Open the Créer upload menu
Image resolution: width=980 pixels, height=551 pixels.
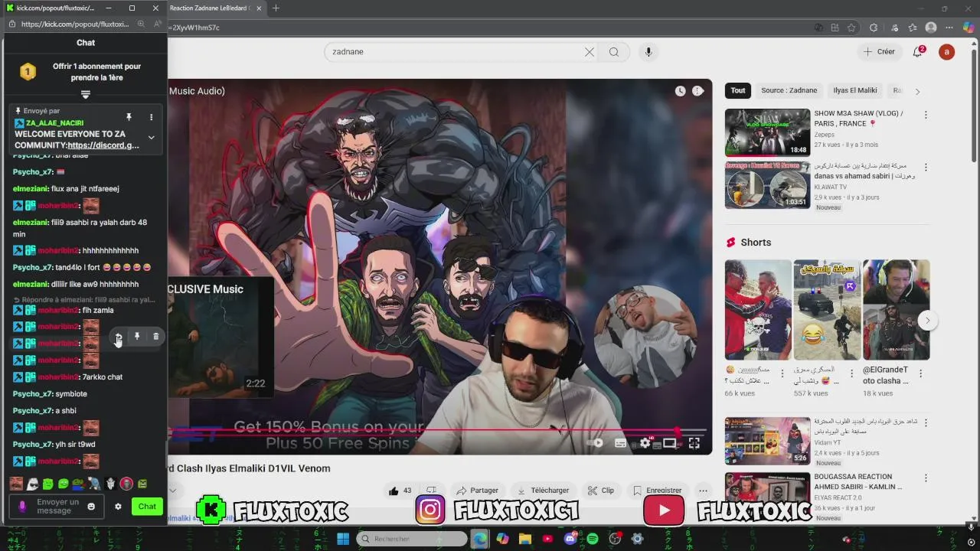pyautogui.click(x=879, y=52)
